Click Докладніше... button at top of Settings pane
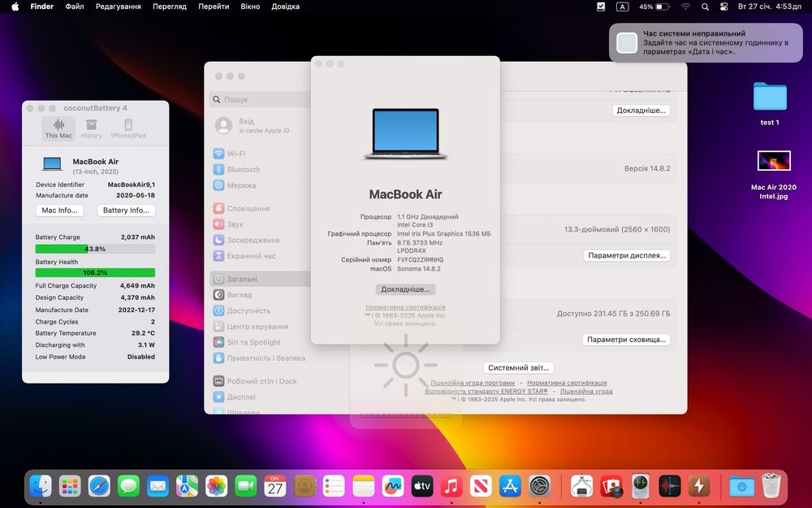 pos(641,111)
